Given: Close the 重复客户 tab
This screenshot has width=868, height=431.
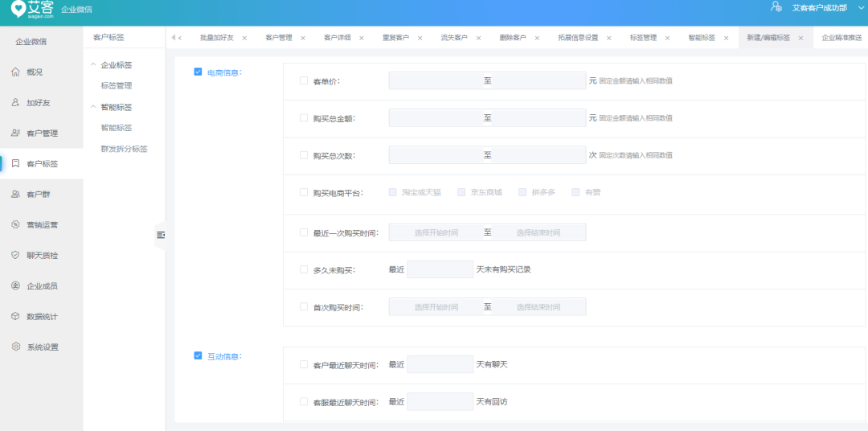Looking at the screenshot, I should click(420, 39).
